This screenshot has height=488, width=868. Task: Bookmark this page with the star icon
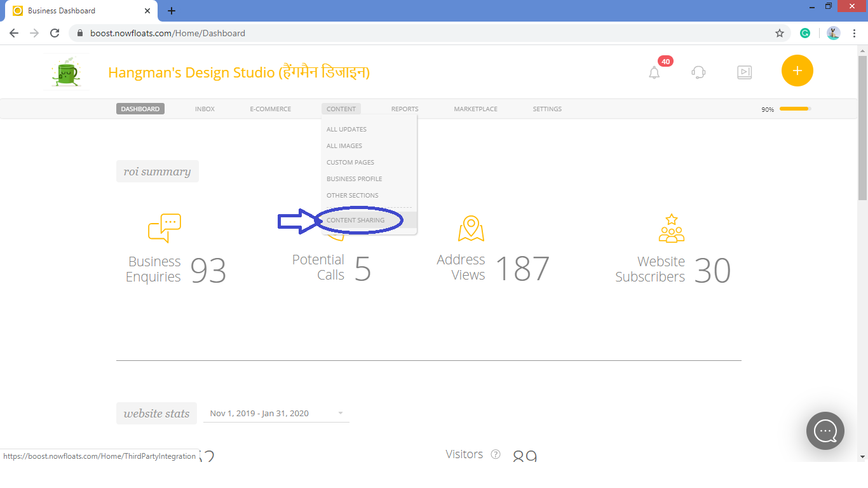(780, 33)
